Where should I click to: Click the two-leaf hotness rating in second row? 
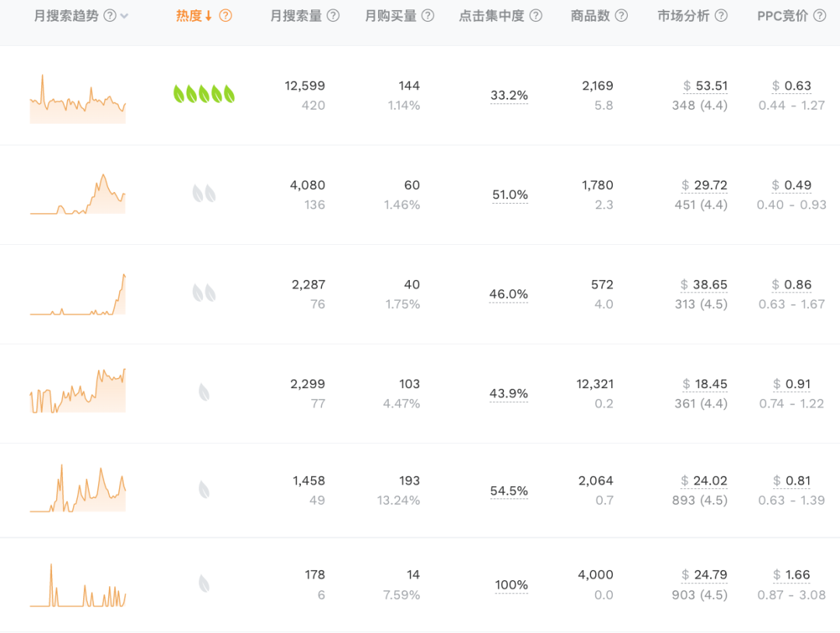tap(204, 194)
